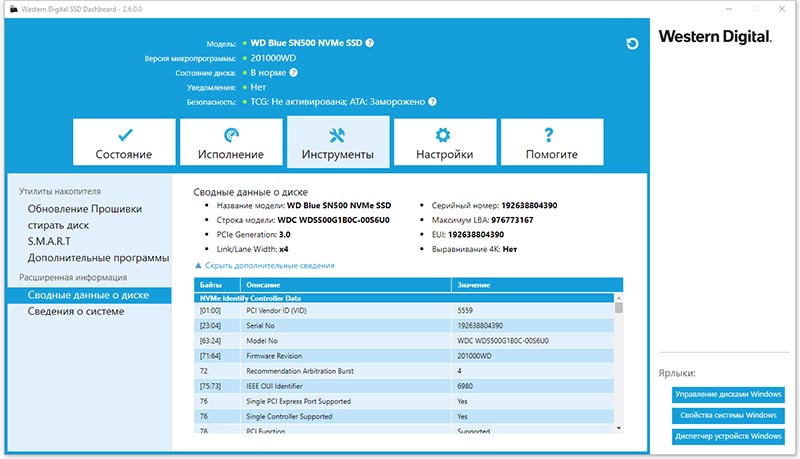Click the checkmark icon on Состояние tab
This screenshot has height=459, width=800.
click(x=125, y=135)
